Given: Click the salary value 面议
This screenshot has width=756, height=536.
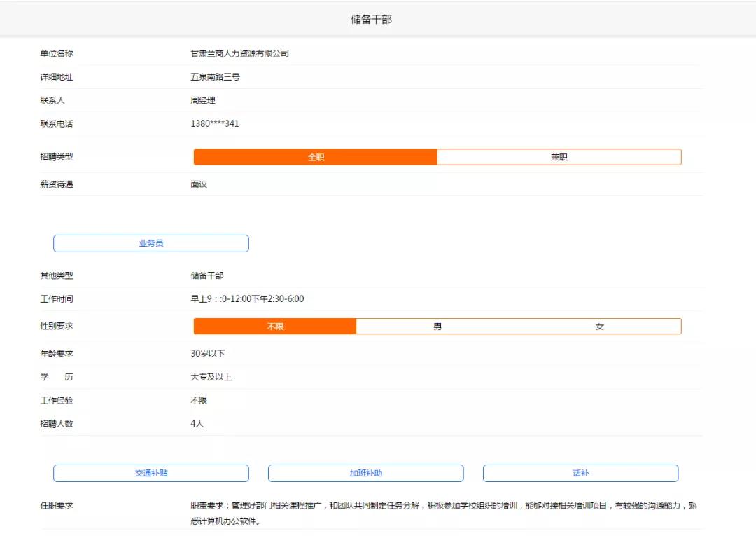Looking at the screenshot, I should 199,184.
